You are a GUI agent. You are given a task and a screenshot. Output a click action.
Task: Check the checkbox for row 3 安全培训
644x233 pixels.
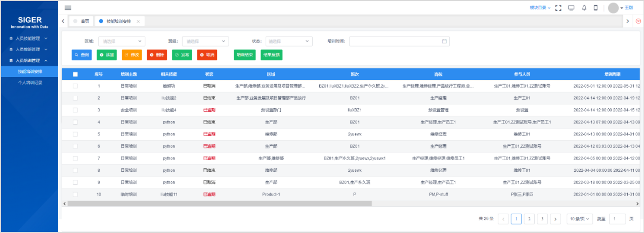coord(75,109)
